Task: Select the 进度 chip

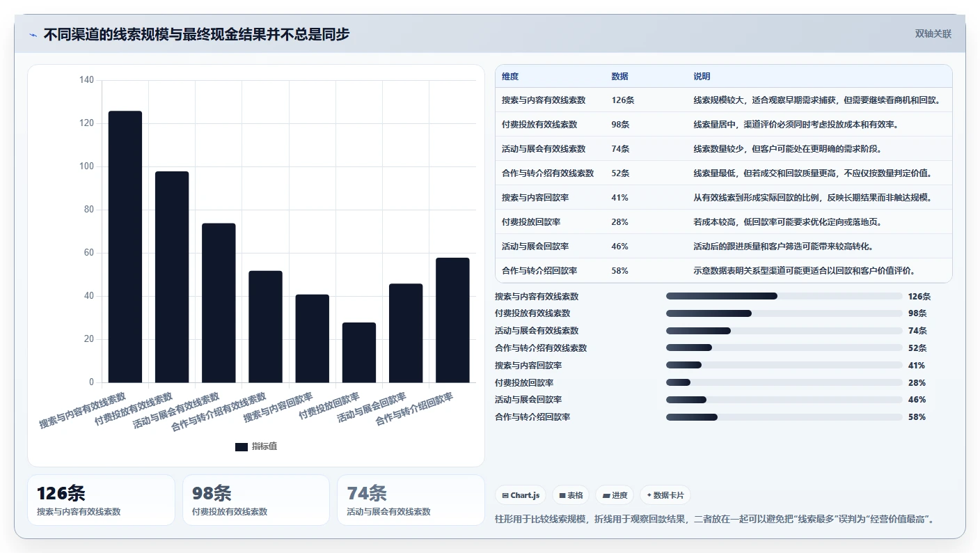Action: tap(615, 495)
